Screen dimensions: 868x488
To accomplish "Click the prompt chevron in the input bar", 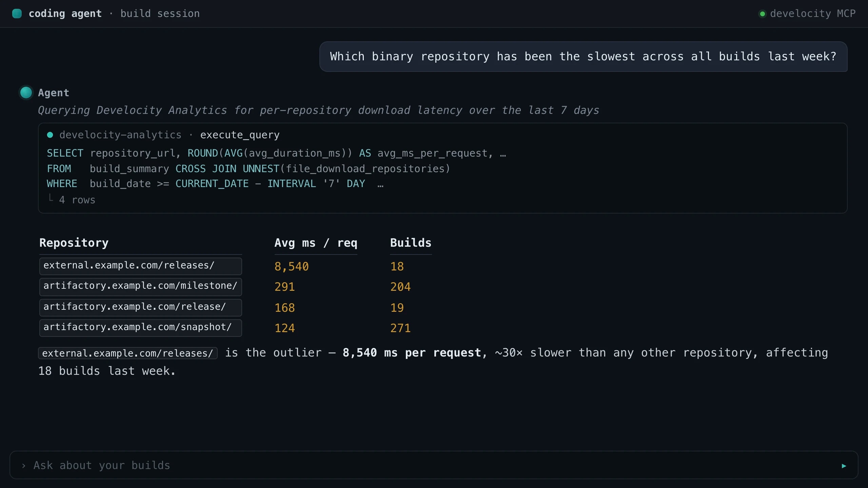I will (23, 466).
